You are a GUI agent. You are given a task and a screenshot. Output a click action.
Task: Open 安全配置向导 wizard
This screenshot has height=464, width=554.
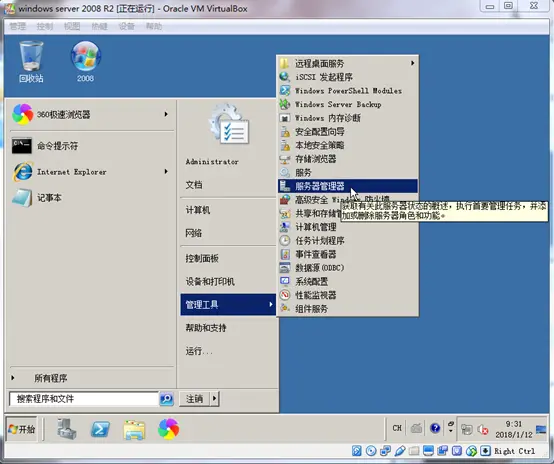[x=348, y=132]
